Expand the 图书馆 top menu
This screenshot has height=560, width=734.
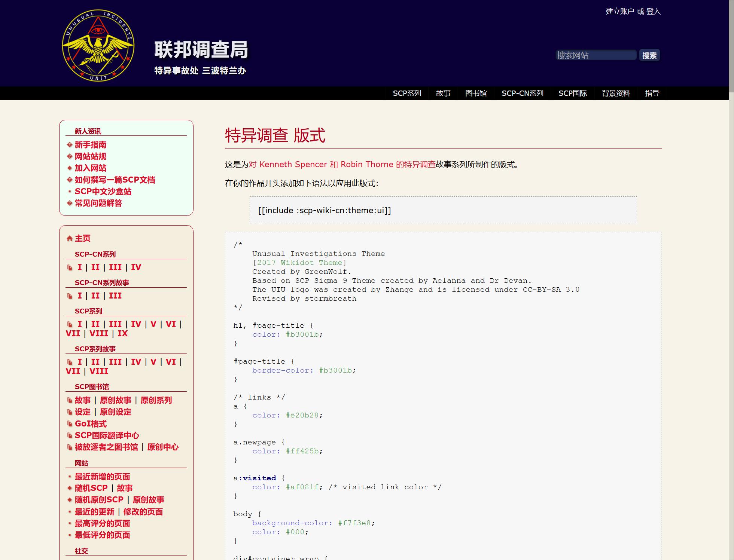[476, 93]
